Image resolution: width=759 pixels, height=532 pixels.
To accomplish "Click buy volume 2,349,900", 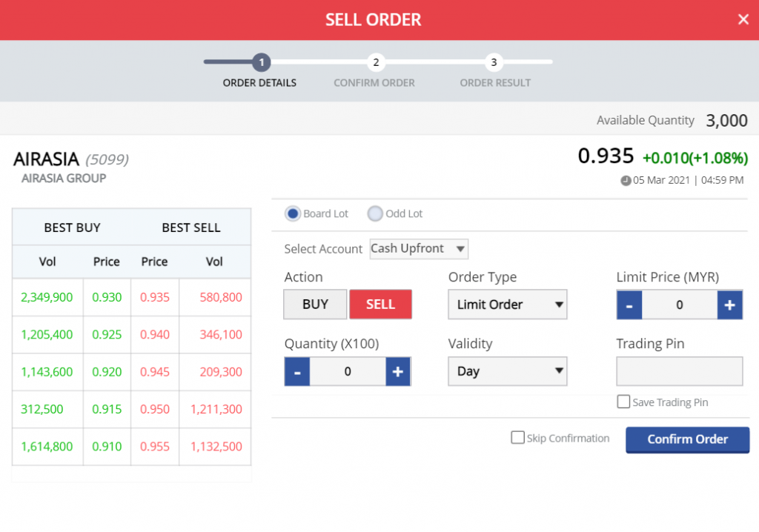I will point(47,297).
